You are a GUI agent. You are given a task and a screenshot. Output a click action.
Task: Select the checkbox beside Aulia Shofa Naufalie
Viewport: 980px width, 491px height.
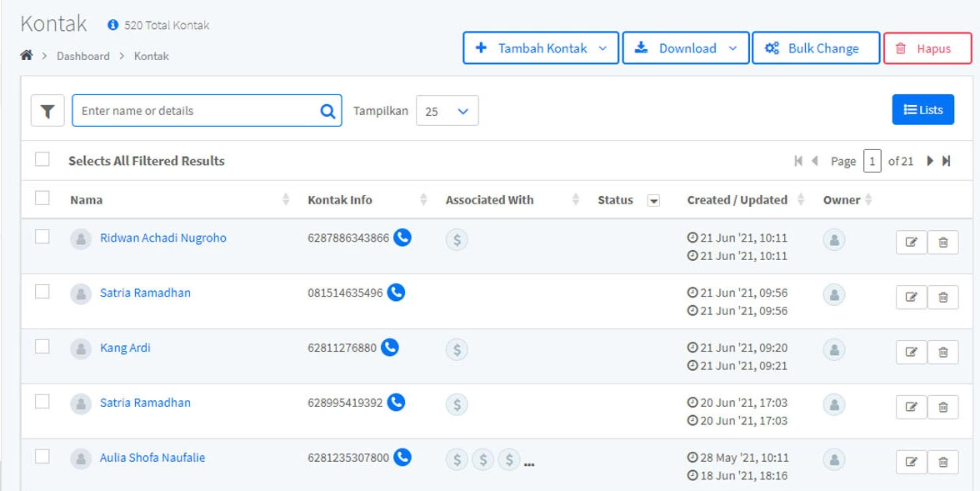pyautogui.click(x=42, y=457)
